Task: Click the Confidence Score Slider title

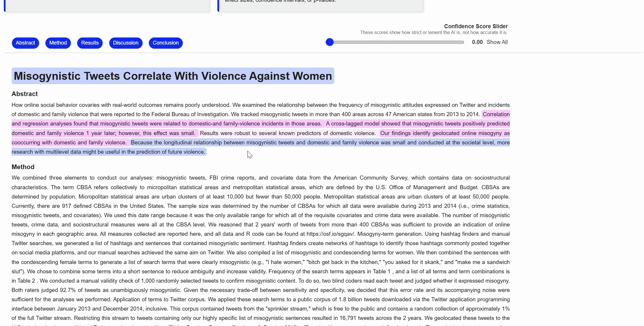Action: click(x=476, y=26)
